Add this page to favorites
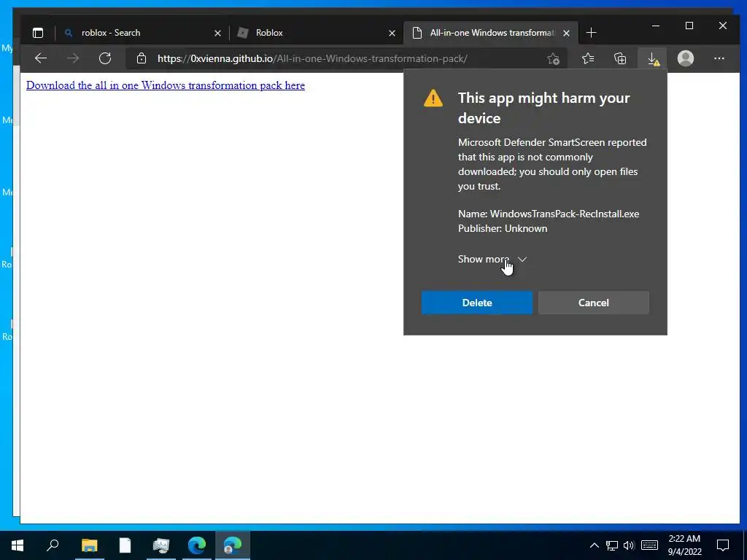 [x=553, y=58]
